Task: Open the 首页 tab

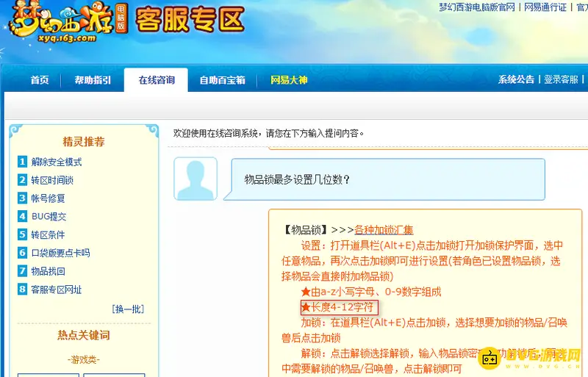Action: (x=40, y=80)
